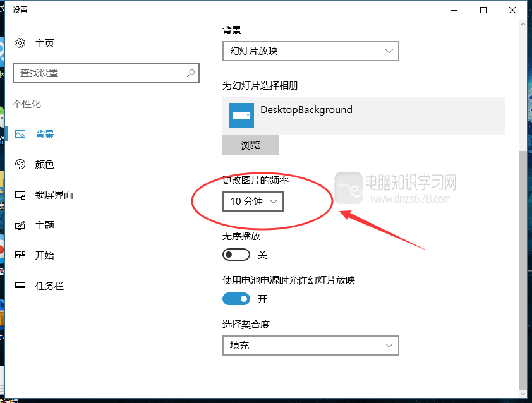Toggle 无序播放 shuffle switch
The width and height of the screenshot is (532, 403).
(x=236, y=255)
